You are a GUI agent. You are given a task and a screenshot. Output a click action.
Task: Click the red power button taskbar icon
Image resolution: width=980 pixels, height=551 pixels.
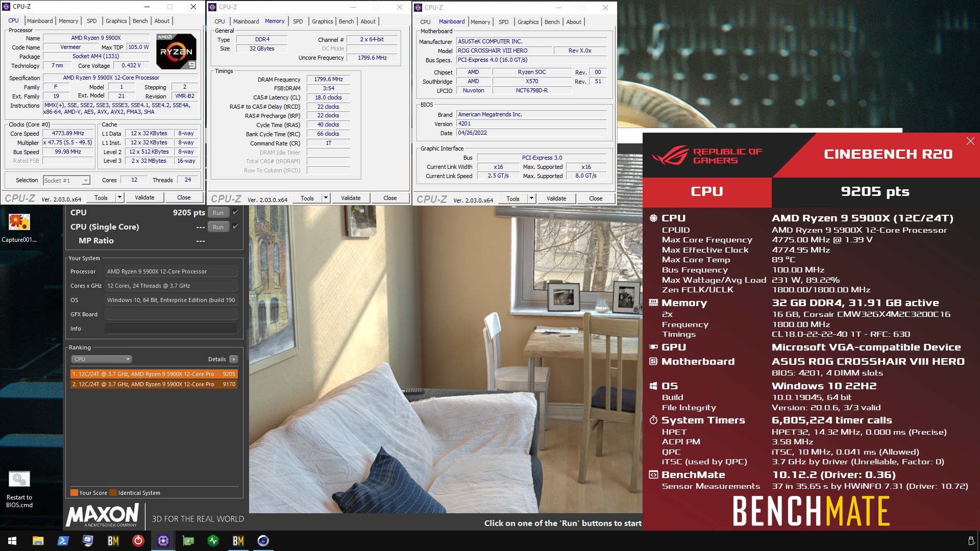[138, 541]
